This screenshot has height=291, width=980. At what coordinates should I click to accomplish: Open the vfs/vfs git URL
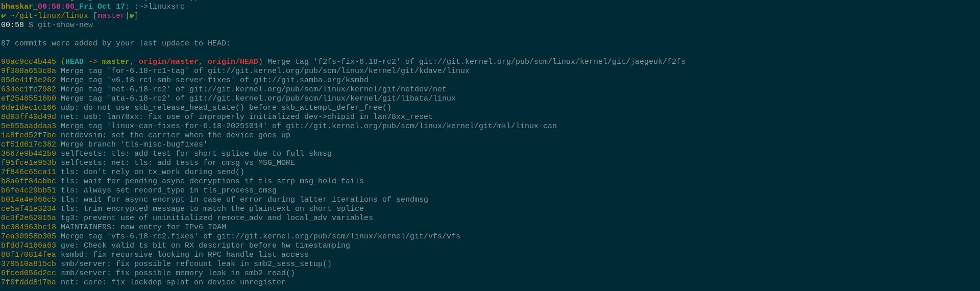[338, 236]
